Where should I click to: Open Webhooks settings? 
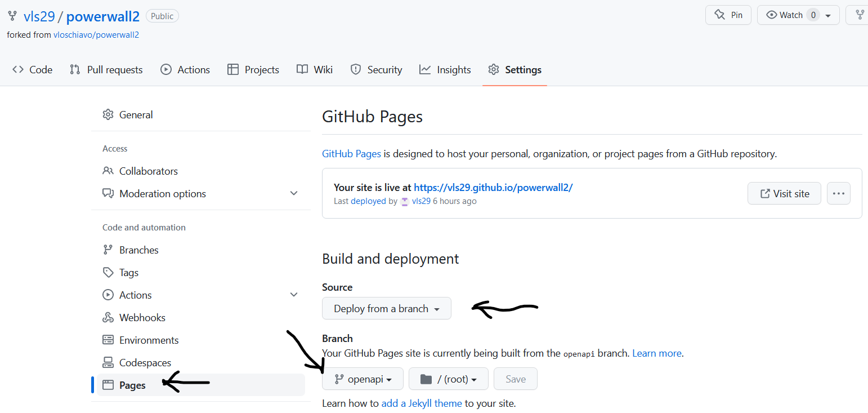(x=200, y=318)
